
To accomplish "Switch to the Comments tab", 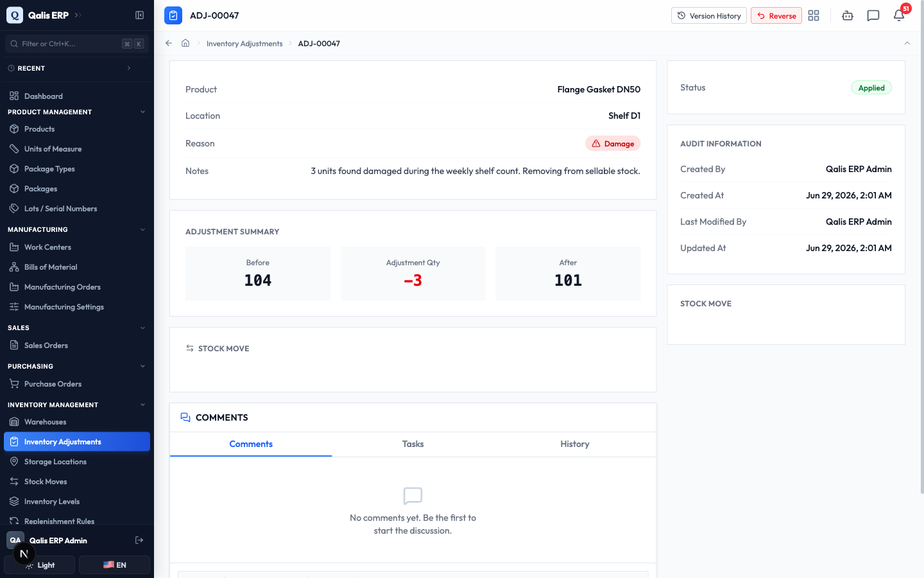I will click(x=251, y=444).
